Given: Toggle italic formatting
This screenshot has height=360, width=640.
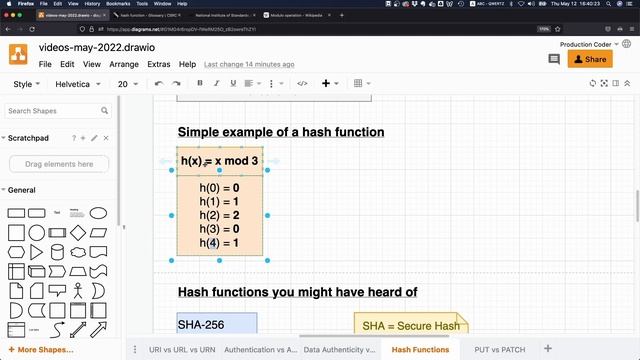Looking at the screenshot, I should 216,83.
